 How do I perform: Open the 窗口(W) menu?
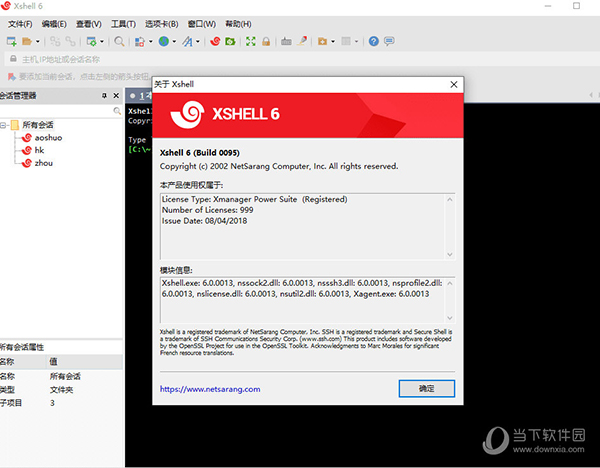pyautogui.click(x=202, y=24)
